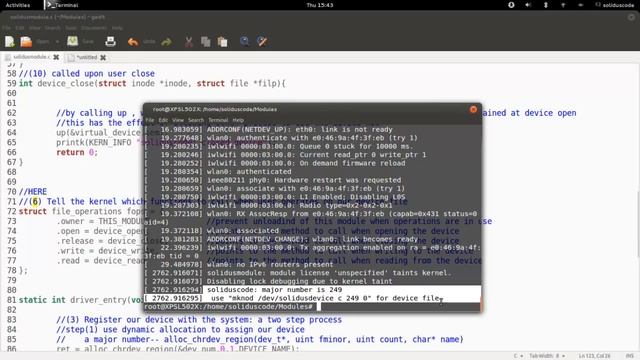This screenshot has height=360, width=640.
Task: Open the C language selector dropdown
Action: 518,356
